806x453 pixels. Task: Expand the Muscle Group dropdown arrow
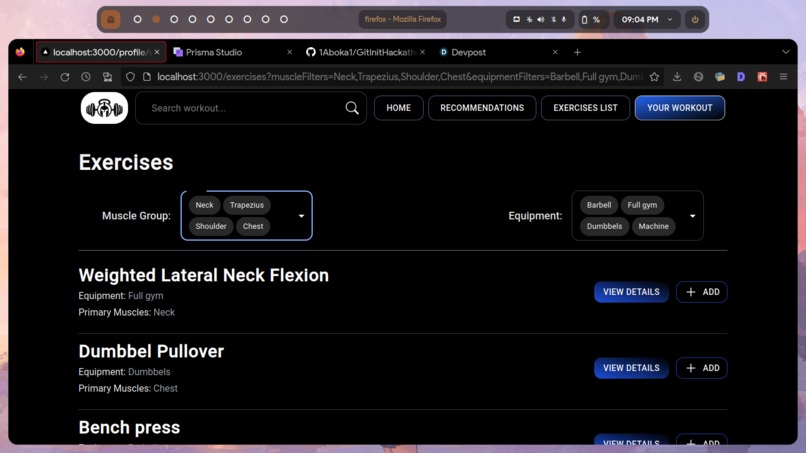301,216
